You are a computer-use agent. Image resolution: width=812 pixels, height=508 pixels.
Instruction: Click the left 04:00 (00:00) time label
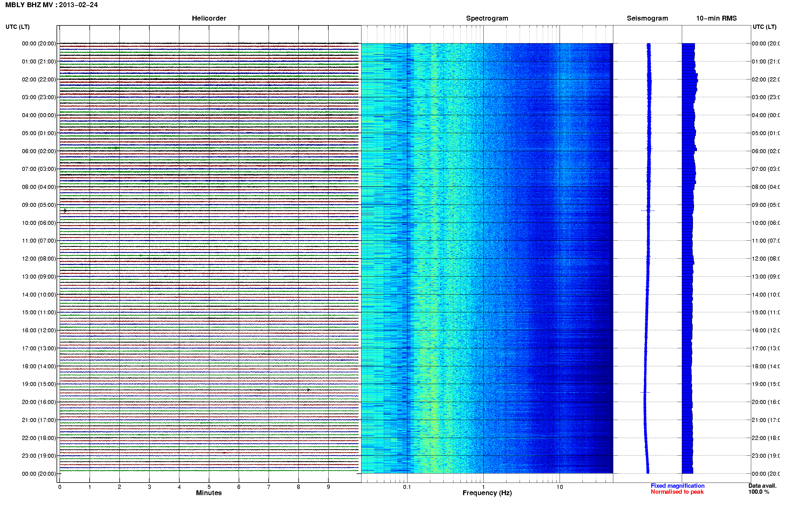[39, 115]
